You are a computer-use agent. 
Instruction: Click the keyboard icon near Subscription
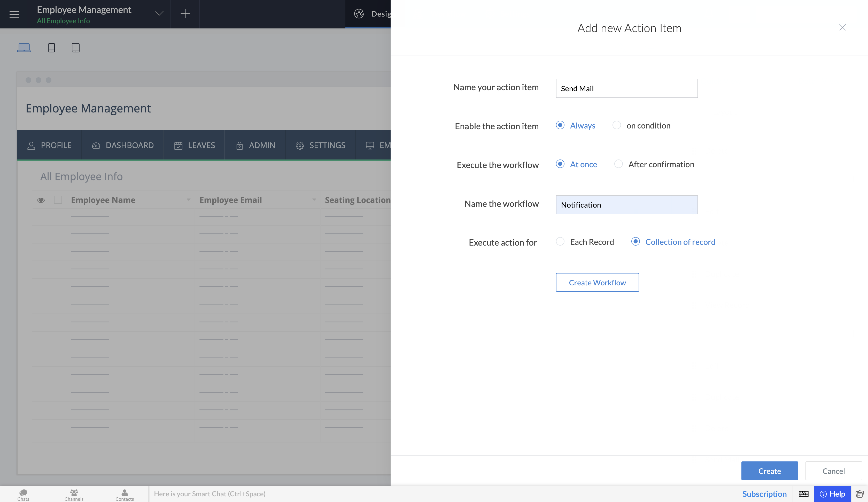(x=803, y=494)
